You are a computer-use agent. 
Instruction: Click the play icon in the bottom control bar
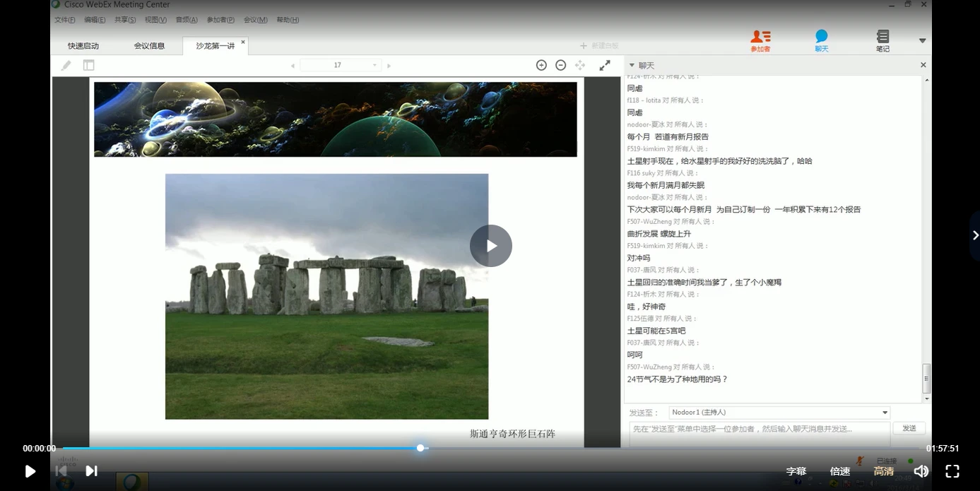[x=30, y=471]
